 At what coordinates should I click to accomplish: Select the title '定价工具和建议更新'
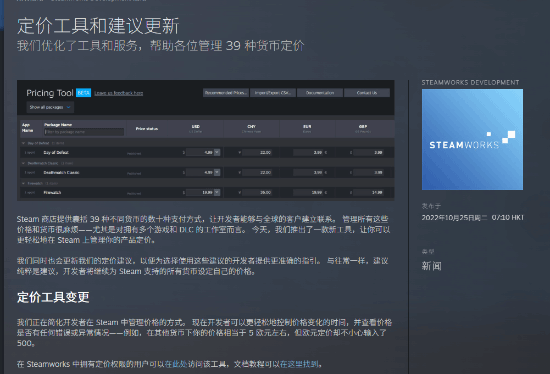(98, 26)
